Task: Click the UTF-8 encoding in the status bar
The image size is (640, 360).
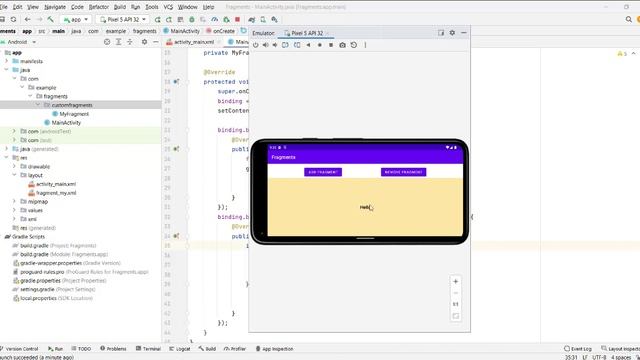Action: [x=599, y=357]
